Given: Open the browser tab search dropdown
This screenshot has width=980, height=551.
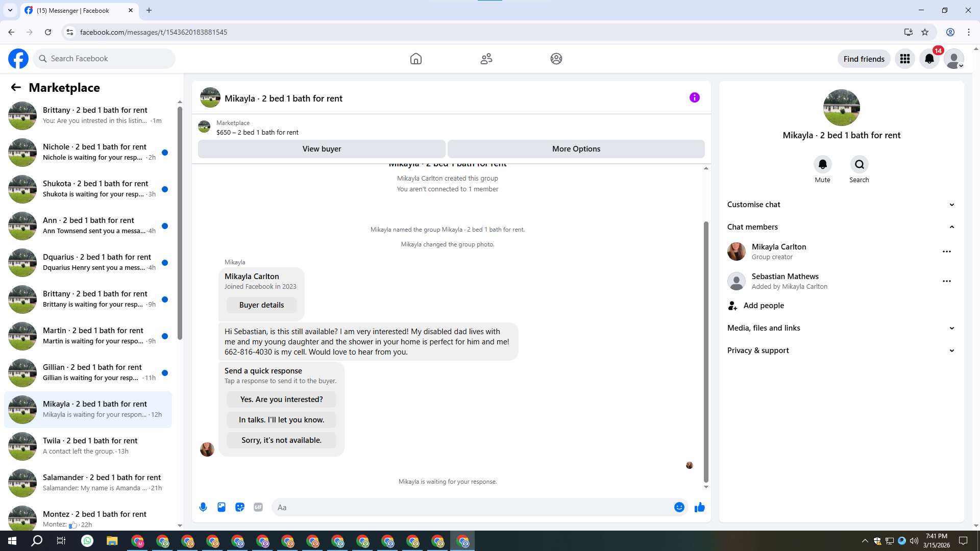Looking at the screenshot, I should 10,10.
